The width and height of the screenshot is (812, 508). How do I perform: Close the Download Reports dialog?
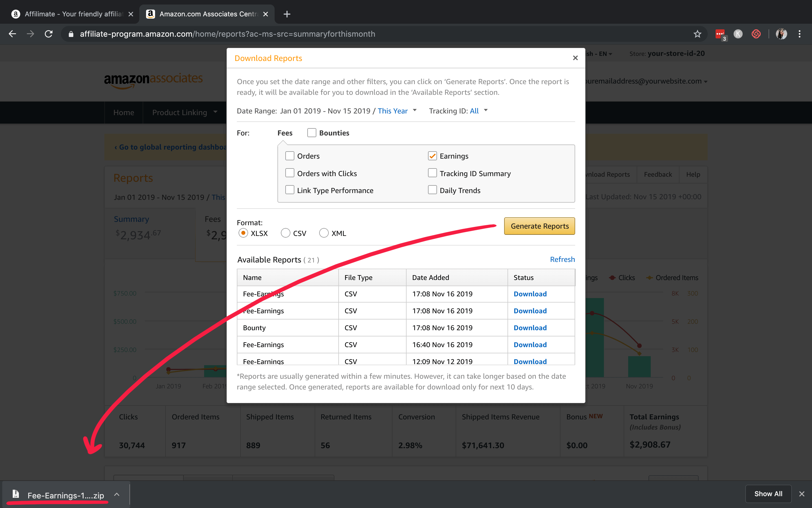pos(575,58)
